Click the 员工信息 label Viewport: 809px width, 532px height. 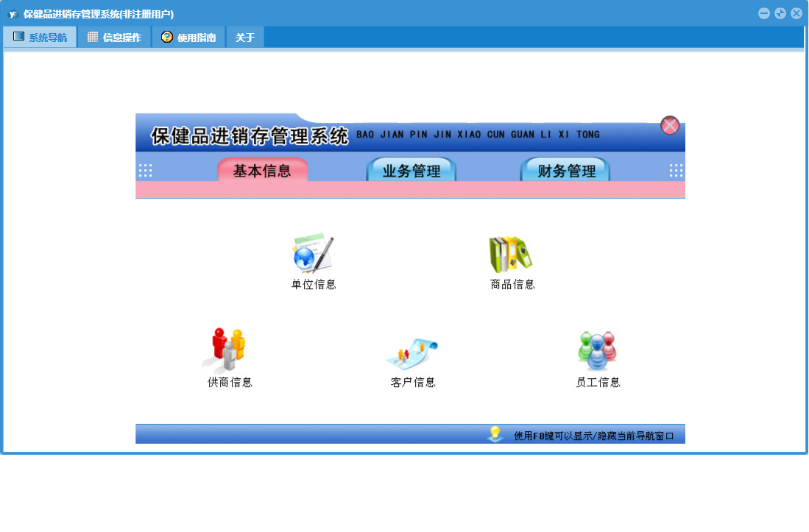pyautogui.click(x=598, y=382)
